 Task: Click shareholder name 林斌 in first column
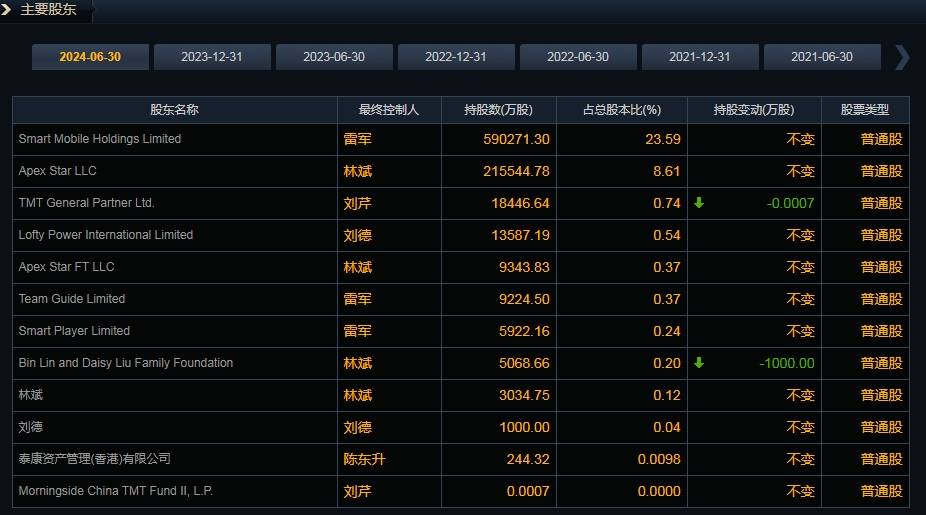pyautogui.click(x=30, y=395)
